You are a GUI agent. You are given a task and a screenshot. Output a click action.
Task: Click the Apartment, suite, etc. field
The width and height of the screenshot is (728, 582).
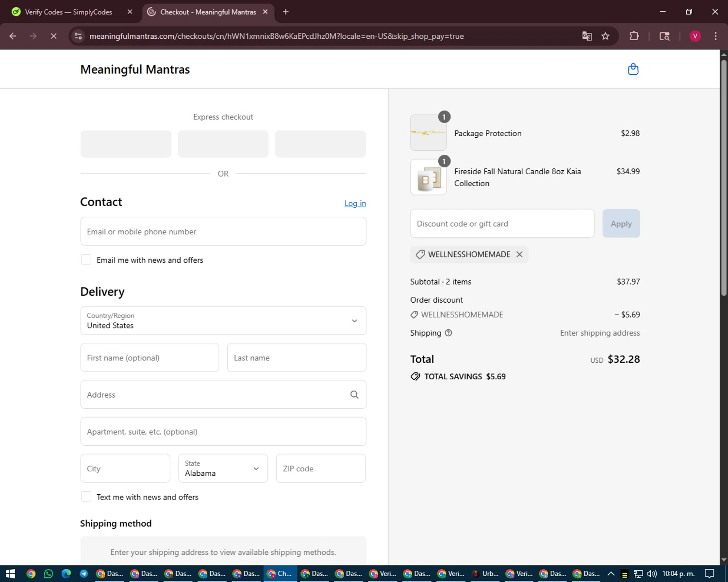coord(223,431)
